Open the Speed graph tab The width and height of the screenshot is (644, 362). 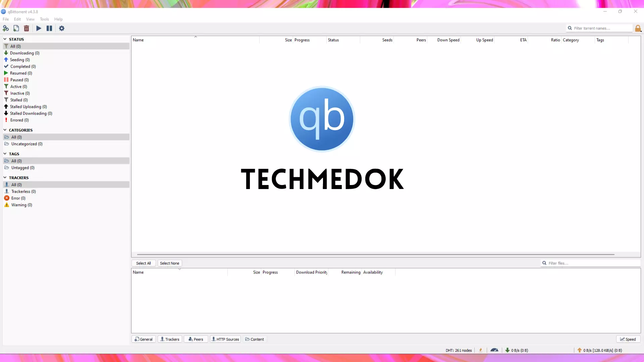click(x=628, y=339)
